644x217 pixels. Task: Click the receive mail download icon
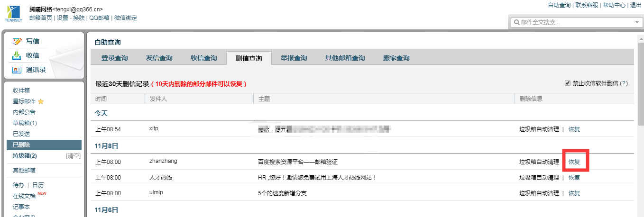click(17, 55)
